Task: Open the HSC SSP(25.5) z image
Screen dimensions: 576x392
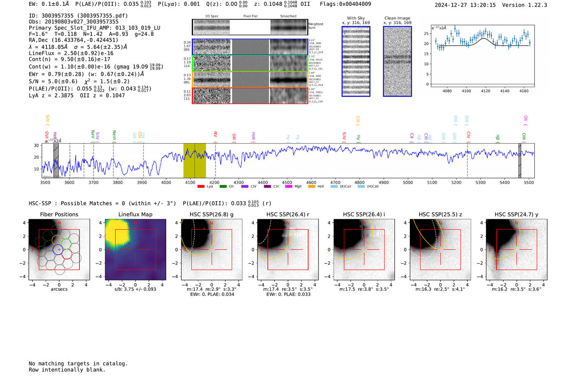Action: click(x=440, y=250)
